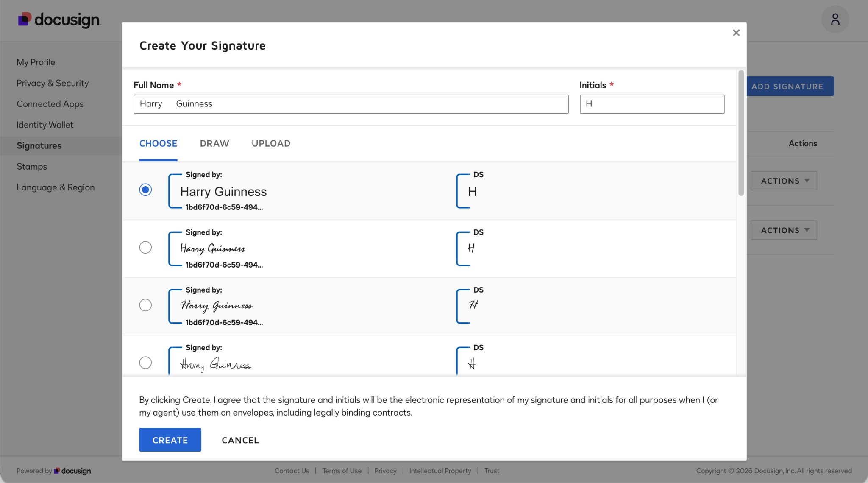This screenshot has width=868, height=483.
Task: Switch to the UPLOAD tab
Action: (271, 143)
